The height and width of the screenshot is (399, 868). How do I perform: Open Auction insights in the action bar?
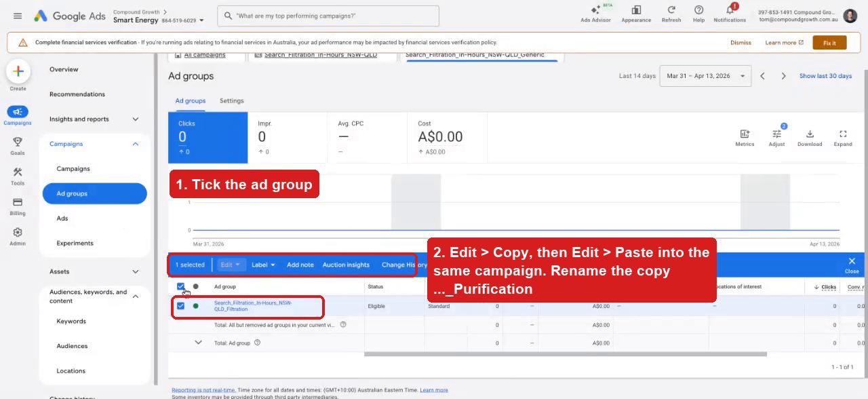pos(346,265)
